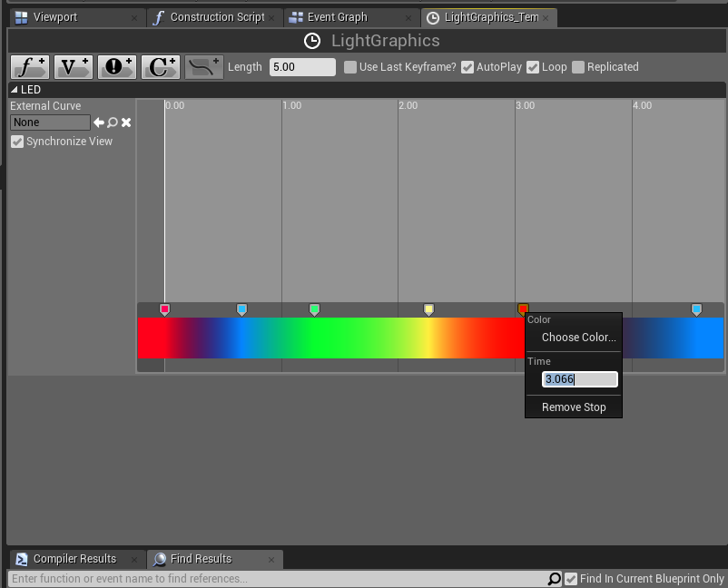Click the Add Vector Track button
728x588 pixels.
[x=74, y=67]
